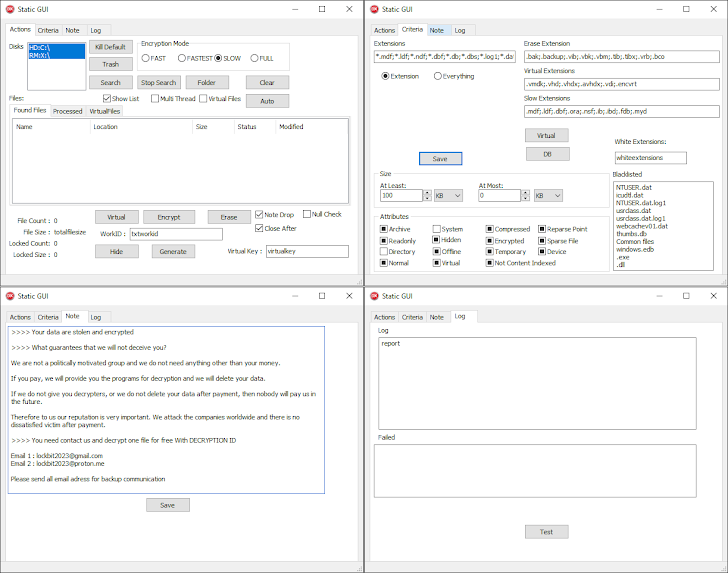Viewport: 728px width, 573px height.
Task: Click the Stop Search button
Action: coord(158,83)
